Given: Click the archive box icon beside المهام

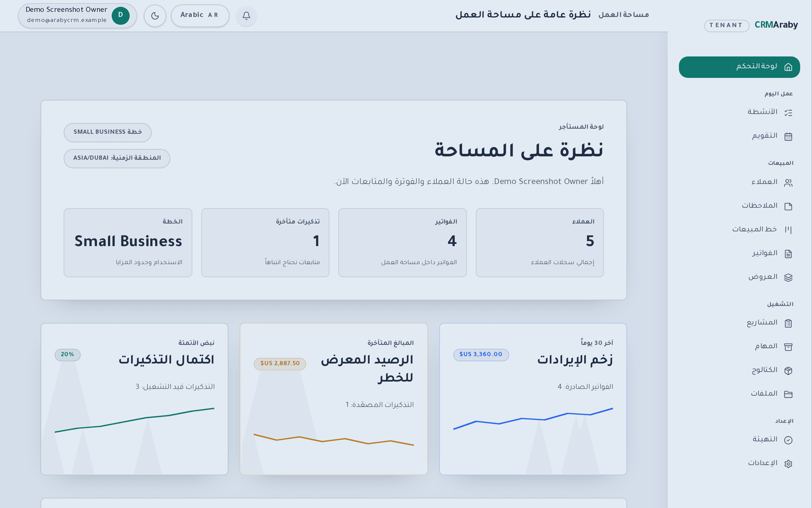Looking at the screenshot, I should point(788,347).
